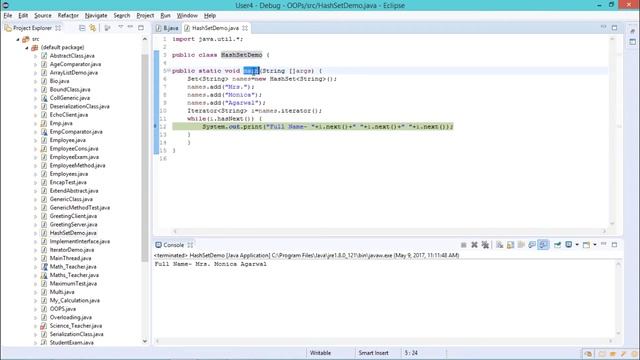Collapse all in Project Explorer
Screen dimensions: 640x360
(x=82, y=28)
